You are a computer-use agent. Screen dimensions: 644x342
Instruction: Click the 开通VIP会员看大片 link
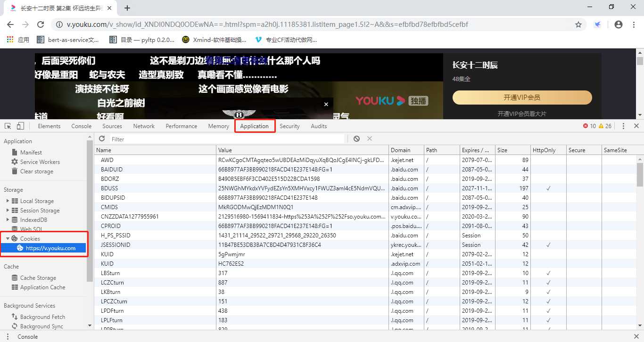522,114
